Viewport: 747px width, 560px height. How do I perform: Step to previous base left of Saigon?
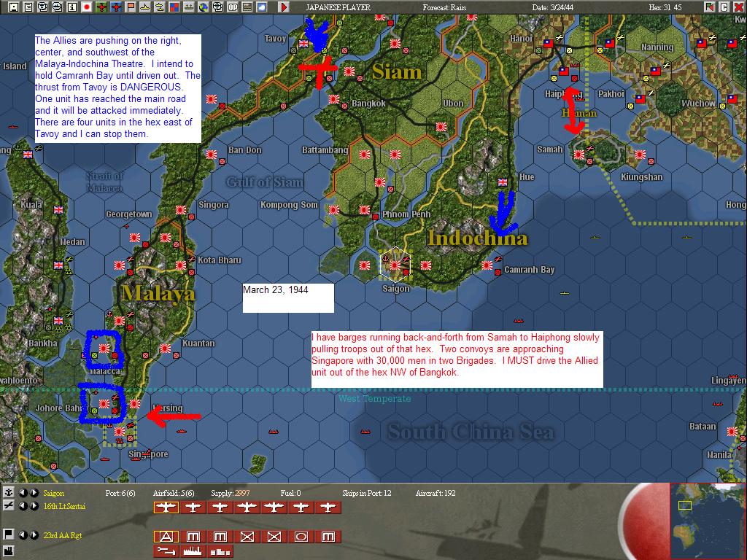click(23, 493)
